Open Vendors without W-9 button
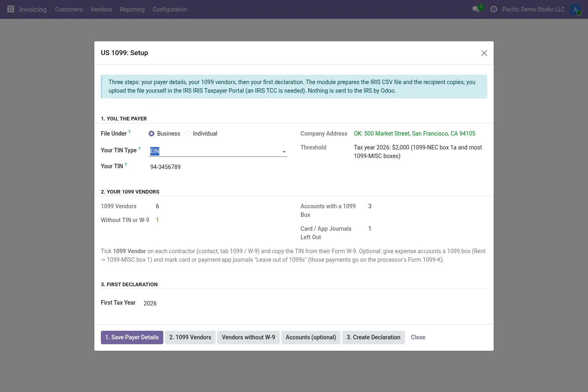The height and width of the screenshot is (392, 588). pos(248,337)
